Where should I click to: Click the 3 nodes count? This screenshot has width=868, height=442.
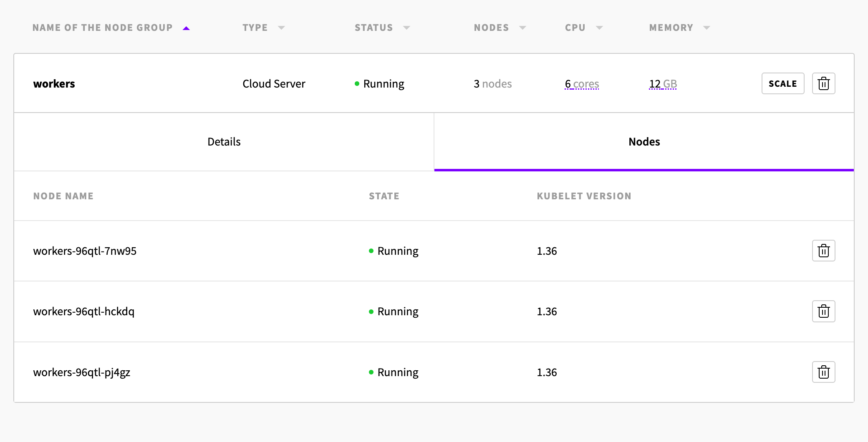click(492, 84)
